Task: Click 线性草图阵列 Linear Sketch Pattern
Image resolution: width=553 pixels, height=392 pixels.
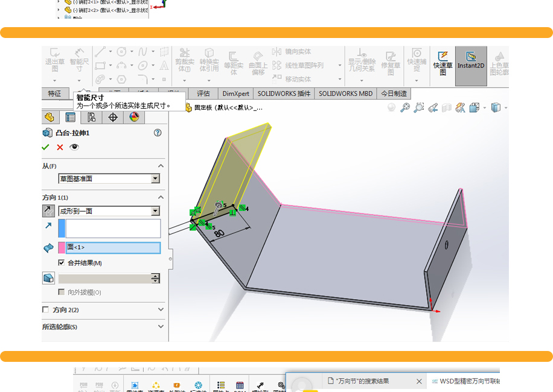Action: (298, 66)
